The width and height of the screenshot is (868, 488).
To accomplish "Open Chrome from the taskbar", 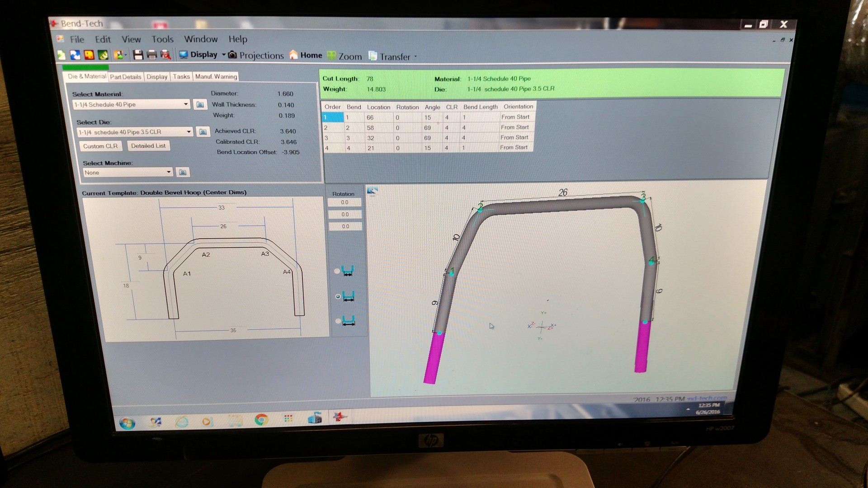I will point(261,420).
